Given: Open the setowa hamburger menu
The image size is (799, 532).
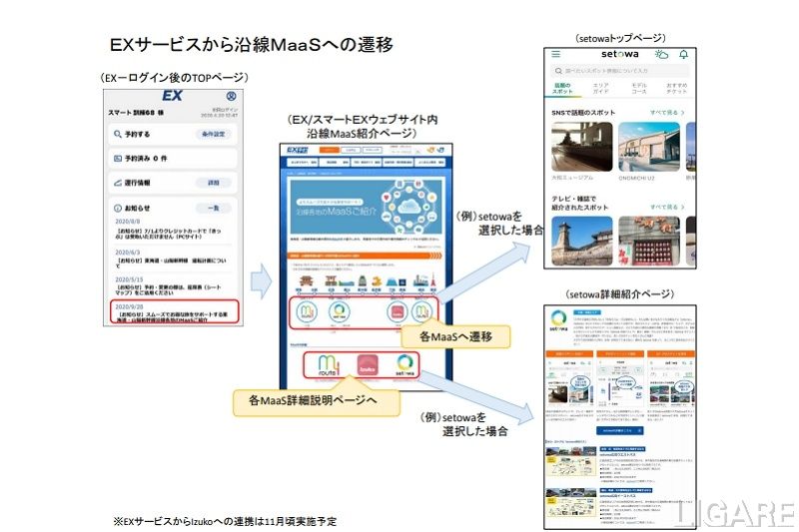Looking at the screenshot, I should [x=556, y=54].
